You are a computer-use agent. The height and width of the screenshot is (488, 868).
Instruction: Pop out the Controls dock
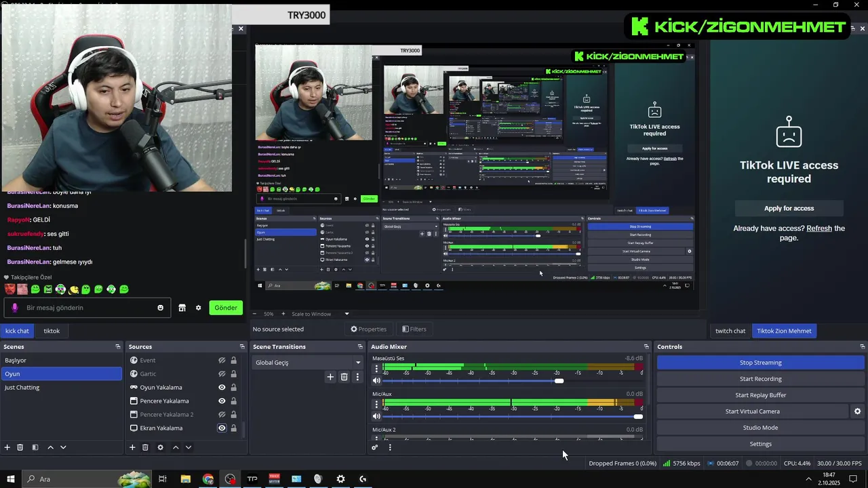tap(862, 346)
